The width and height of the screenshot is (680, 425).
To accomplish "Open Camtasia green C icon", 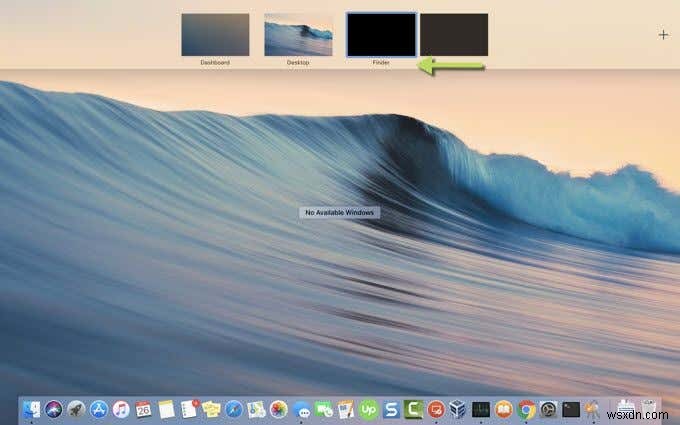I will coord(414,409).
